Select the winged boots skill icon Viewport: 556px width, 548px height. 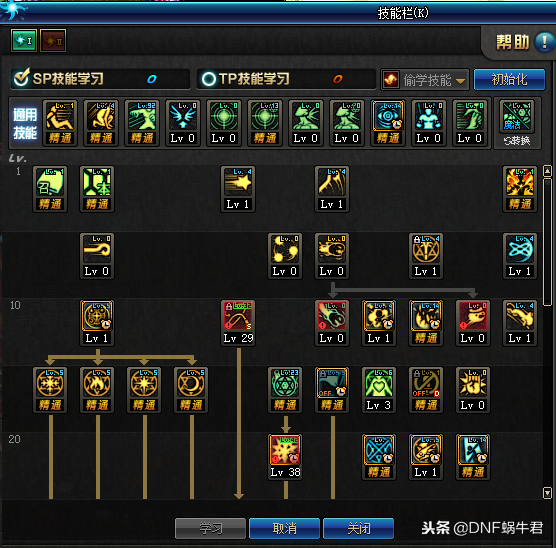183,122
